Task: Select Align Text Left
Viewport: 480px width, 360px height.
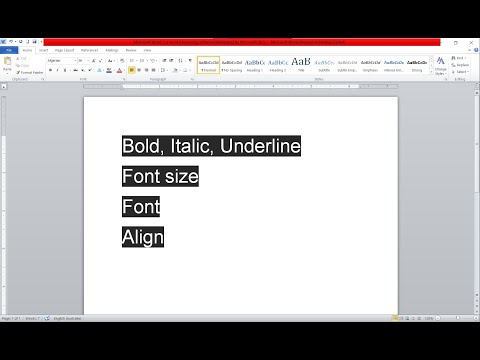Action: (132, 70)
